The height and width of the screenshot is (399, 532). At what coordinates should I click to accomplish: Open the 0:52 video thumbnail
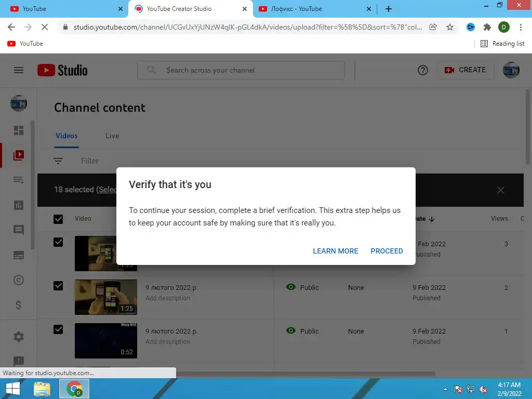106,341
